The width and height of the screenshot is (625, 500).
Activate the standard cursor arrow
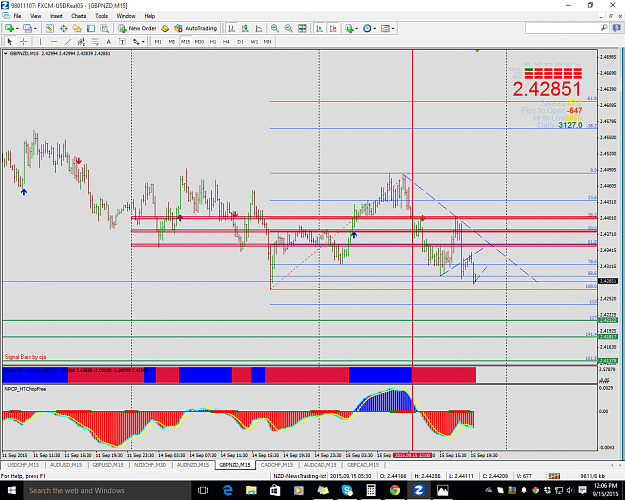coord(10,41)
